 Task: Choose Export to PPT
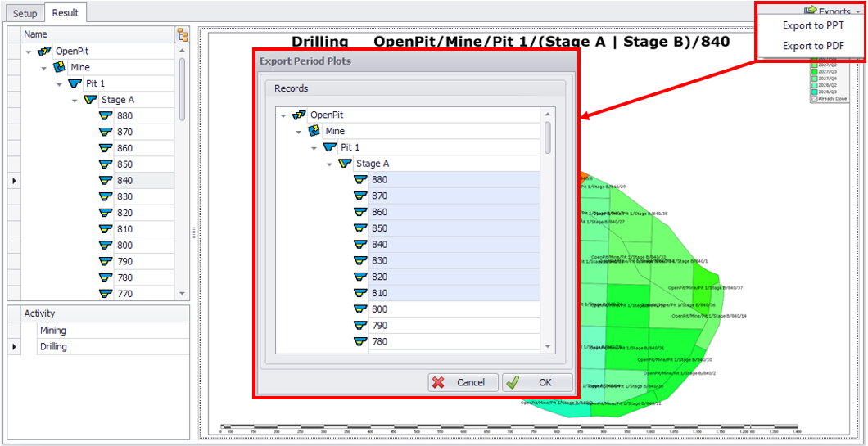point(812,25)
